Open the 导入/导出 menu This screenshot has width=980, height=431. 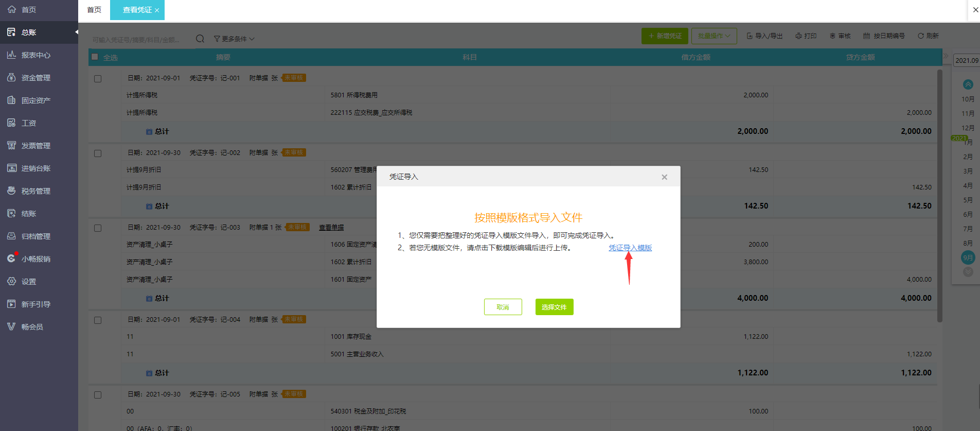click(764, 36)
